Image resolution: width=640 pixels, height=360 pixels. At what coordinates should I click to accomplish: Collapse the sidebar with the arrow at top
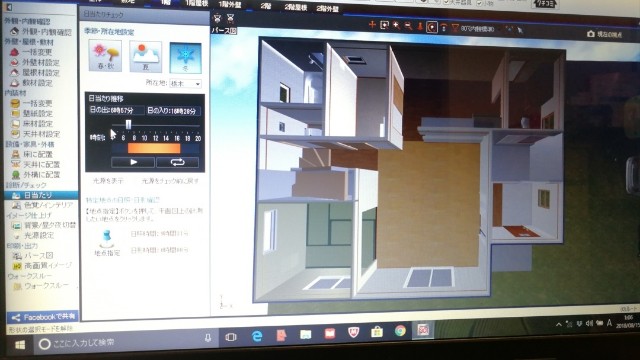tap(9, 7)
